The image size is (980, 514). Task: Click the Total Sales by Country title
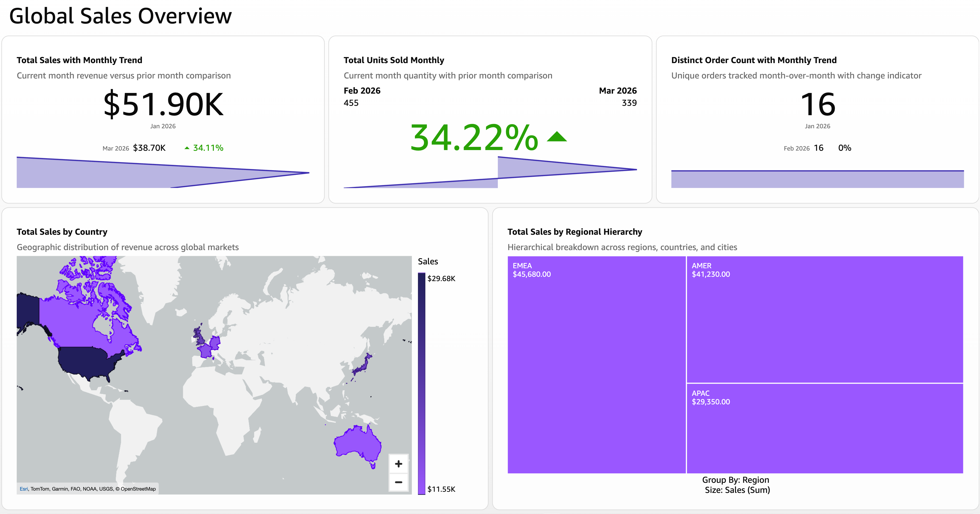click(62, 232)
